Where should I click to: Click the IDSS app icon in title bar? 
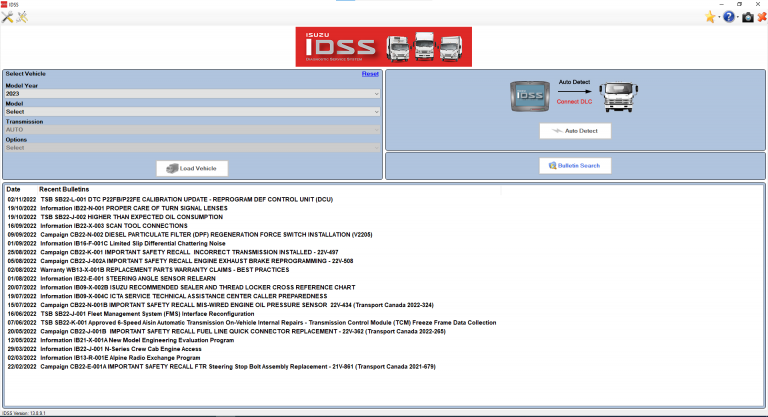(x=3, y=4)
